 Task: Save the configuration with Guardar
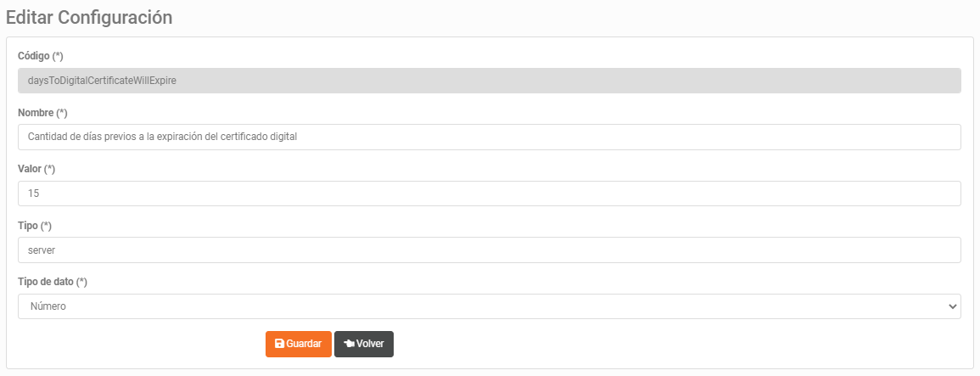pos(298,344)
